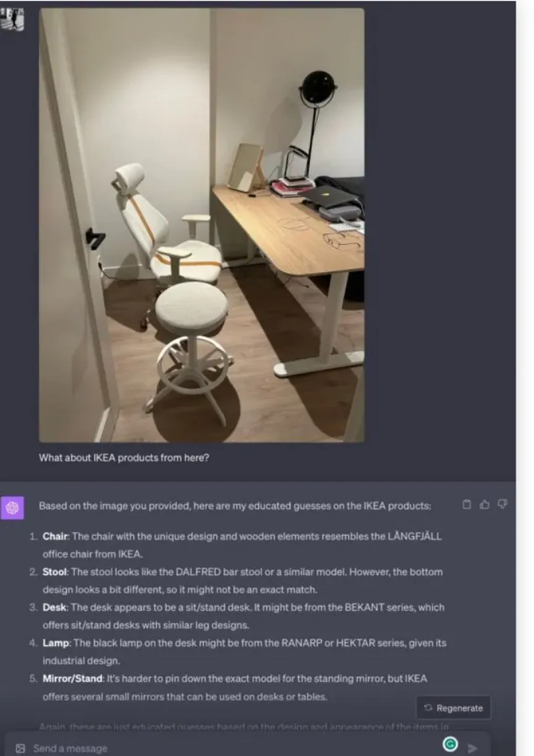534x756 pixels.
Task: Click the Stool list item text
Action: tap(242, 580)
